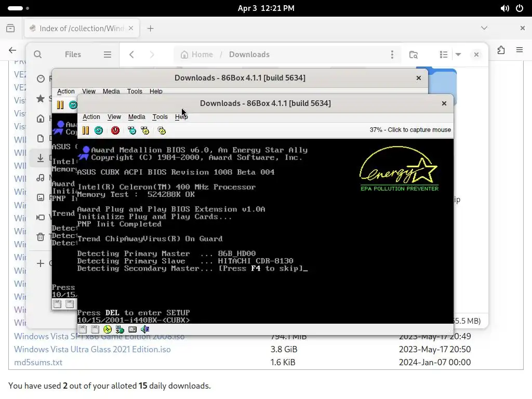The width and height of the screenshot is (532, 399).
Task: Expand browser tab list chevron
Action: (484, 28)
